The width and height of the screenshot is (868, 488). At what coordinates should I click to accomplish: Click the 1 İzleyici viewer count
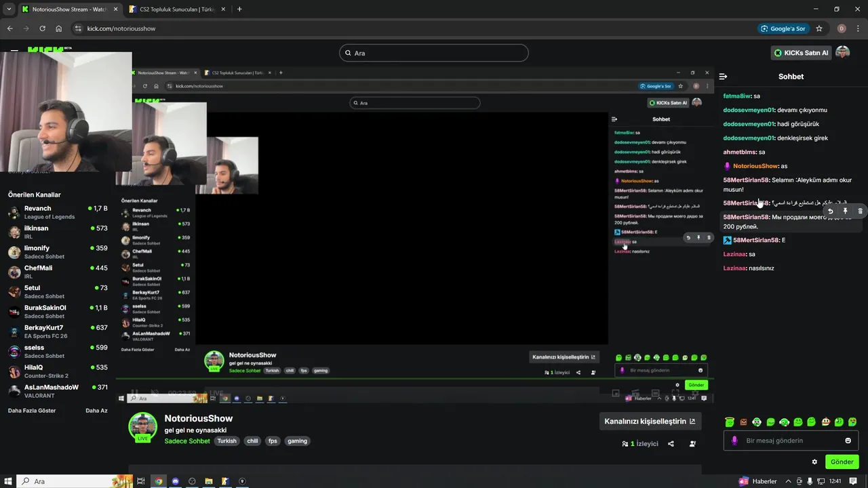click(641, 444)
